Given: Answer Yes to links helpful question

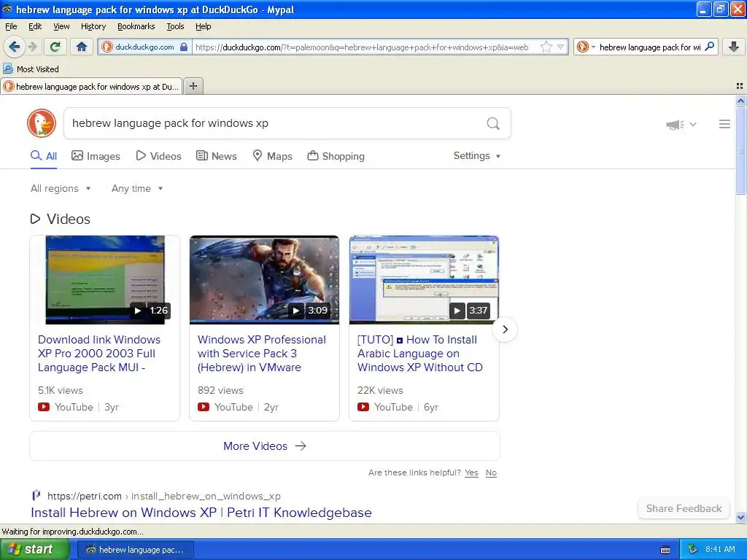Looking at the screenshot, I should pos(471,472).
